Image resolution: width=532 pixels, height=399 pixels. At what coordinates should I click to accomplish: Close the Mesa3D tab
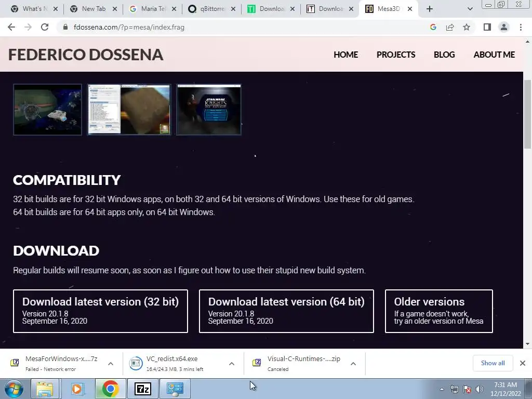click(410, 9)
